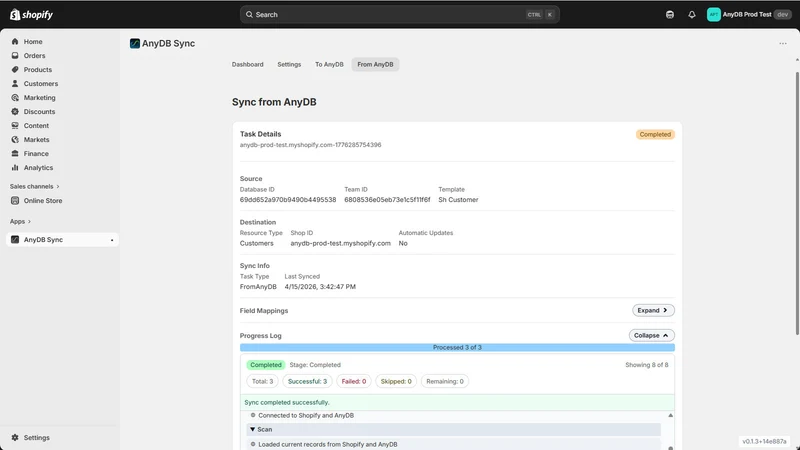Click the Resource Type value Customers
The image size is (800, 450).
tap(257, 243)
